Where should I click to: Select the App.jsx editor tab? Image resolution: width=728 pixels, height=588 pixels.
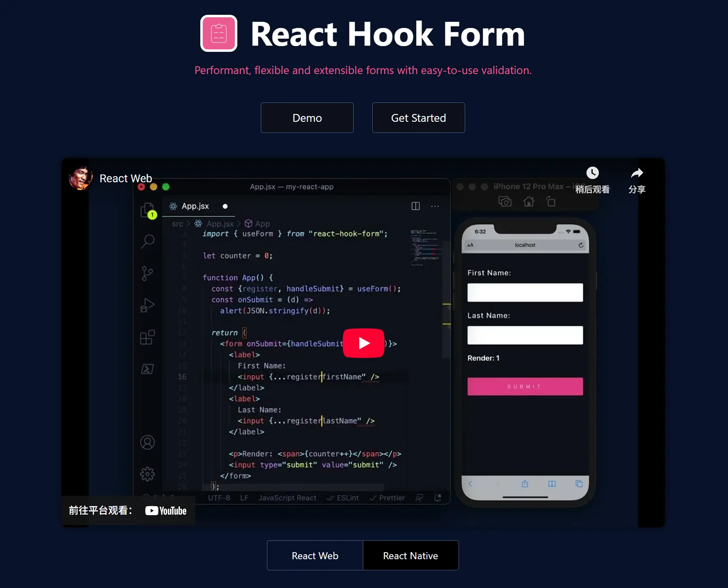click(199, 206)
